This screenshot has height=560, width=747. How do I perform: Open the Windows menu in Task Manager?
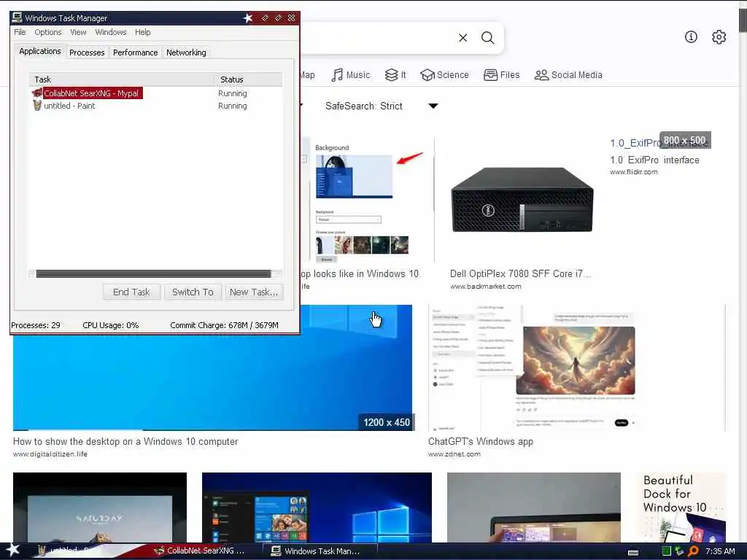(111, 32)
